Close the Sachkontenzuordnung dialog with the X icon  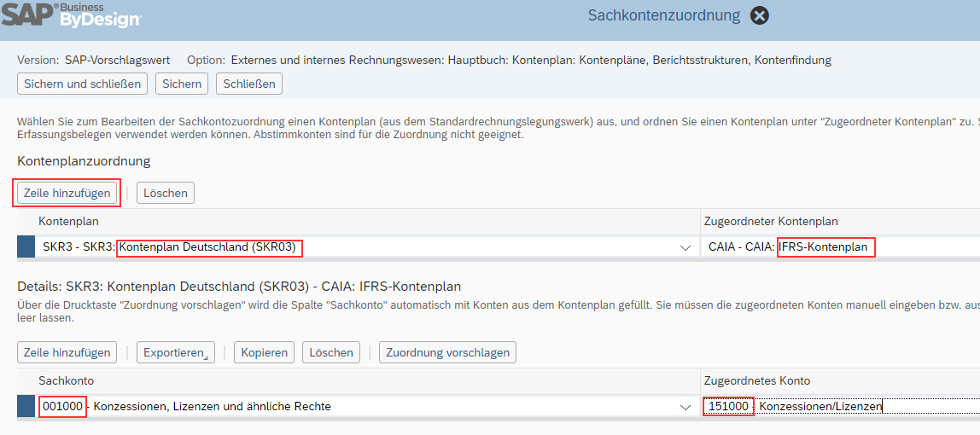pyautogui.click(x=760, y=15)
